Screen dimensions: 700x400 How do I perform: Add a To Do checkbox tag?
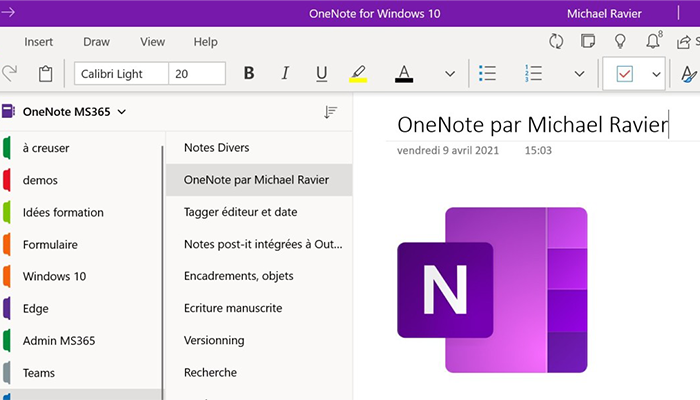(x=625, y=74)
